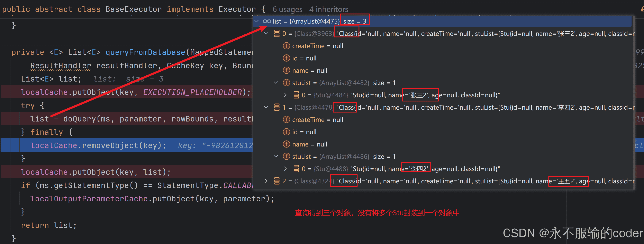
Task: Click the field icon of first id = null
Action: click(286, 58)
